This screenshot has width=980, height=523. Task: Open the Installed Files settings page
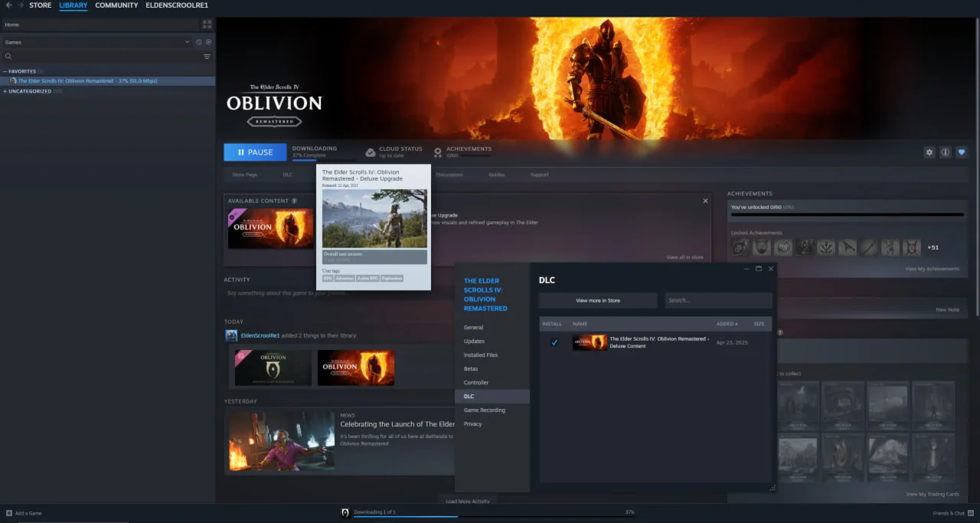point(481,355)
